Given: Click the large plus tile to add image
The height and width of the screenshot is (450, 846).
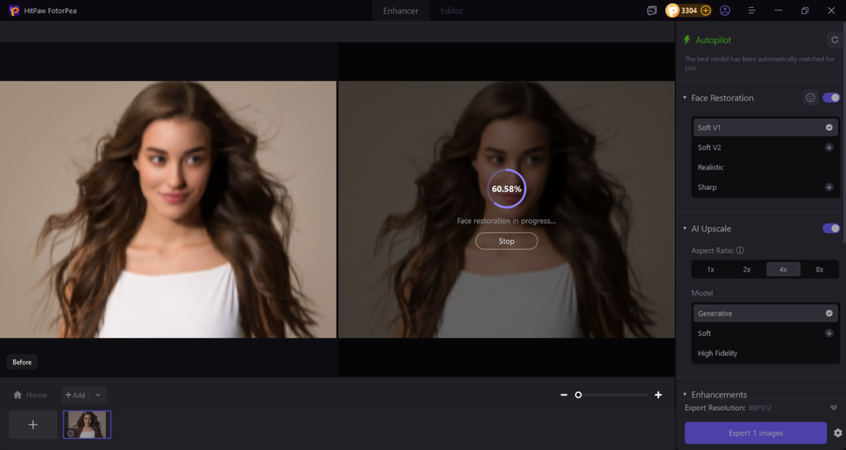Looking at the screenshot, I should point(33,425).
